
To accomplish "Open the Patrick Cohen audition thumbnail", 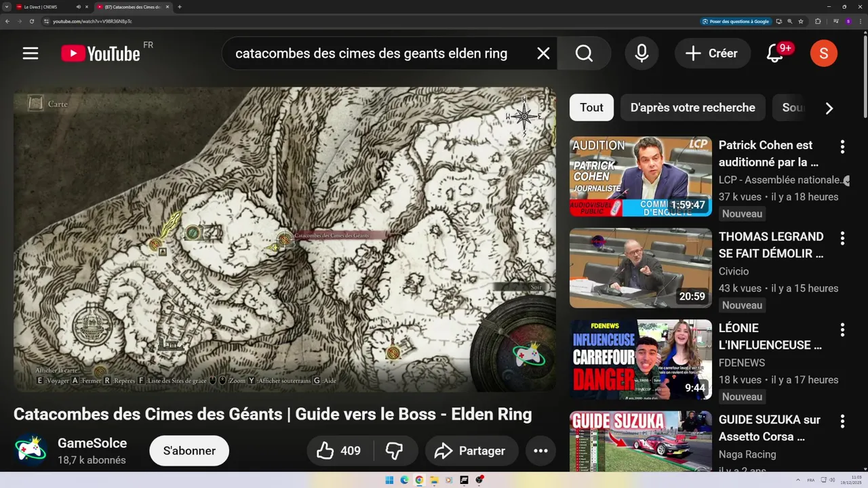I will pos(641,177).
